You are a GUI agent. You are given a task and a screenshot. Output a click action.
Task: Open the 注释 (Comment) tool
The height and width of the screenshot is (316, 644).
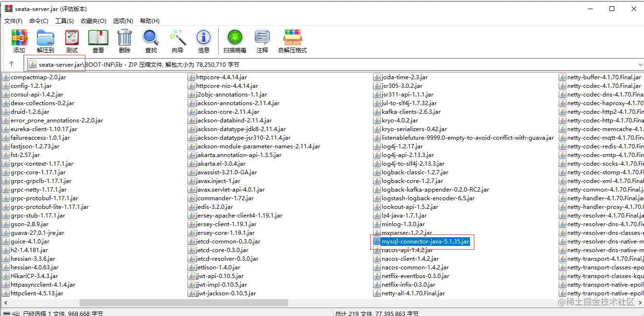pyautogui.click(x=262, y=41)
